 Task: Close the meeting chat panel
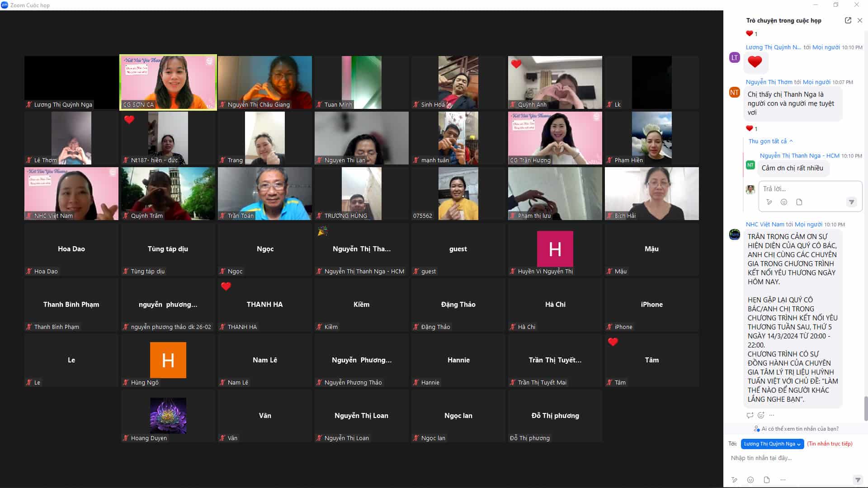860,20
